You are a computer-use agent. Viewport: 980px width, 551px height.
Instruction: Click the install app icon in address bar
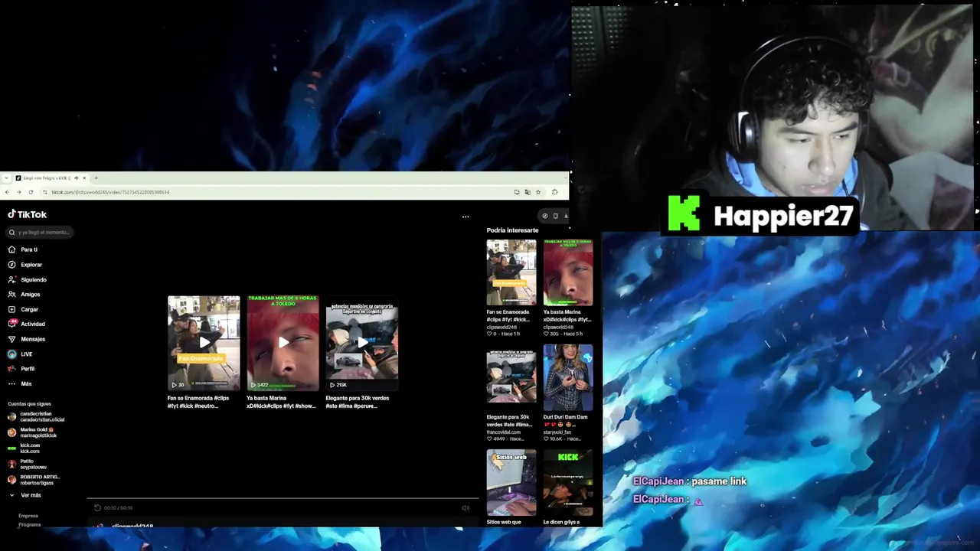coord(517,192)
